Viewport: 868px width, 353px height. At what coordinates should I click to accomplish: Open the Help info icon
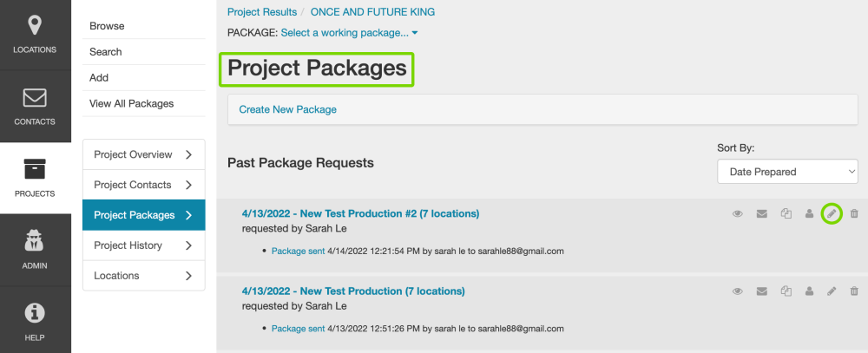pos(35,314)
